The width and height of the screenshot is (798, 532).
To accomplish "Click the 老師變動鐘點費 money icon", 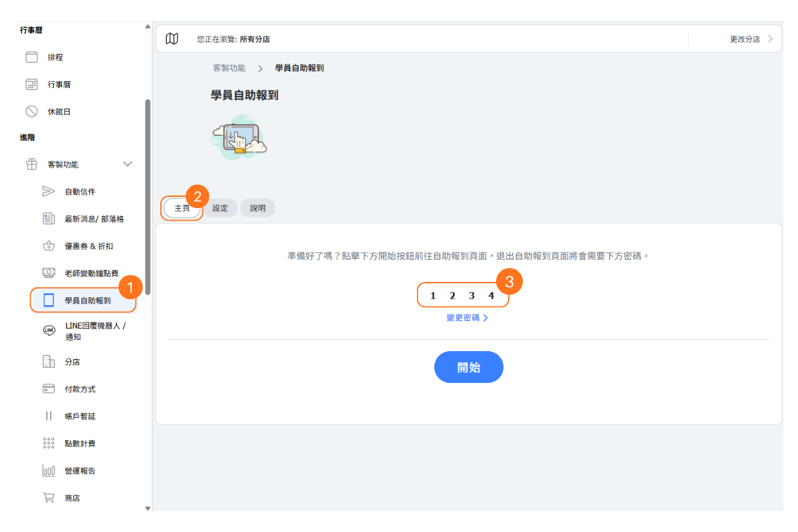I will pyautogui.click(x=49, y=273).
